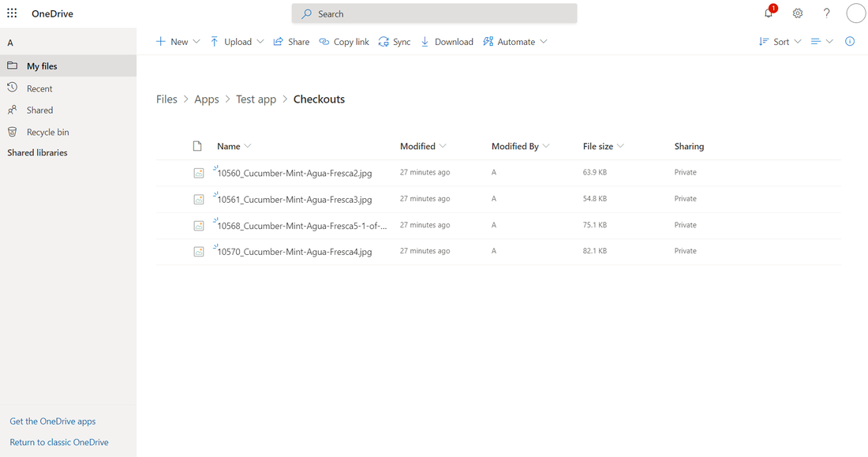This screenshot has height=457, width=868.
Task: Open the Recycle bin from the sidebar icon
Action: [x=12, y=131]
